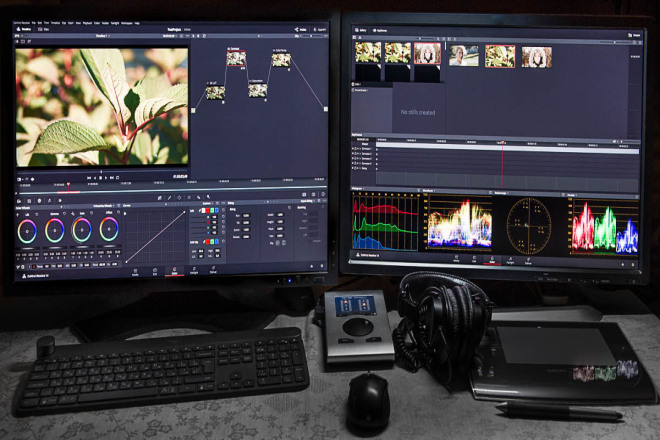Image resolution: width=660 pixels, height=440 pixels.
Task: Open the Playback menu in menu bar
Action: [x=87, y=23]
